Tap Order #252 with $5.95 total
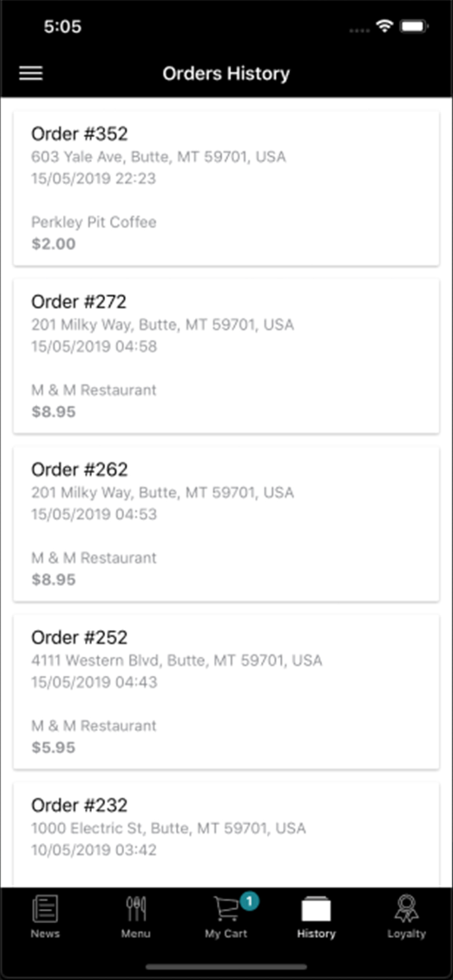 coord(226,691)
